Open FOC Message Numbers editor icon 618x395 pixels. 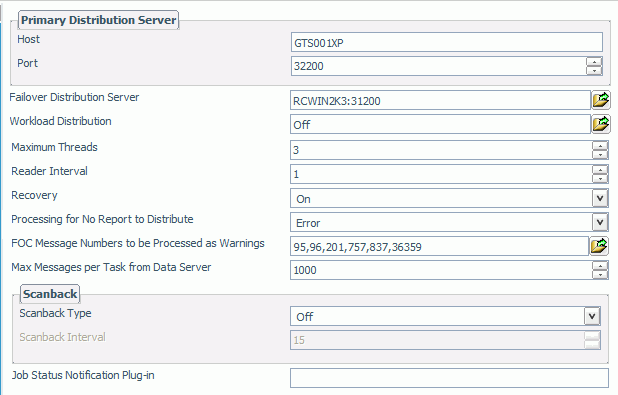(599, 246)
